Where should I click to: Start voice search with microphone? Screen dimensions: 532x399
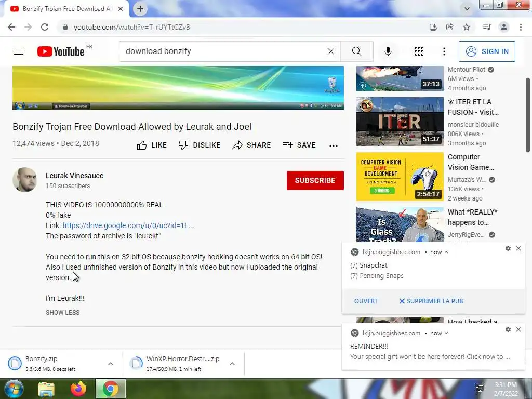point(388,51)
